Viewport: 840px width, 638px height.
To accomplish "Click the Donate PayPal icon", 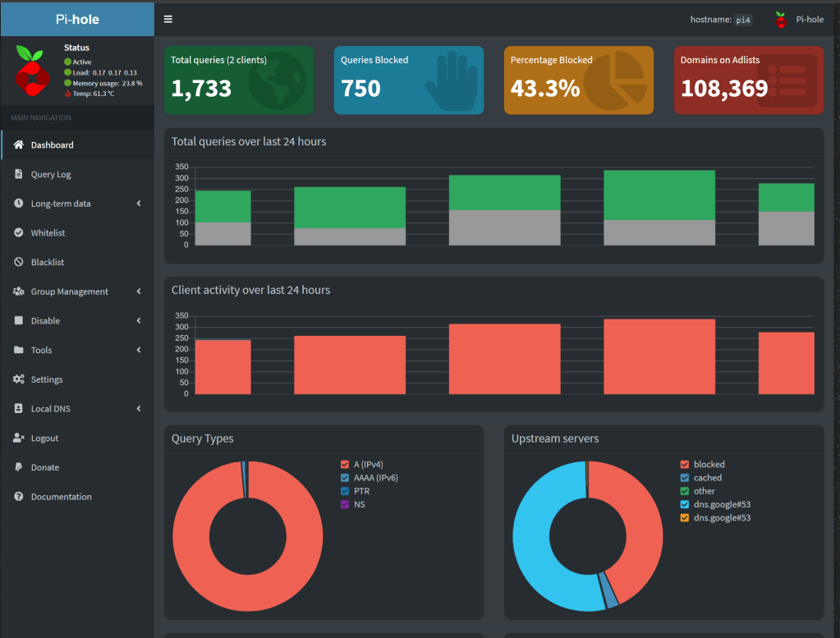I will [x=19, y=467].
